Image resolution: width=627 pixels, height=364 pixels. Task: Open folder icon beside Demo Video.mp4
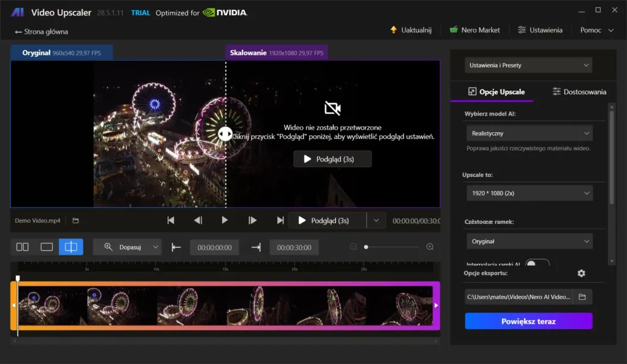coord(75,221)
